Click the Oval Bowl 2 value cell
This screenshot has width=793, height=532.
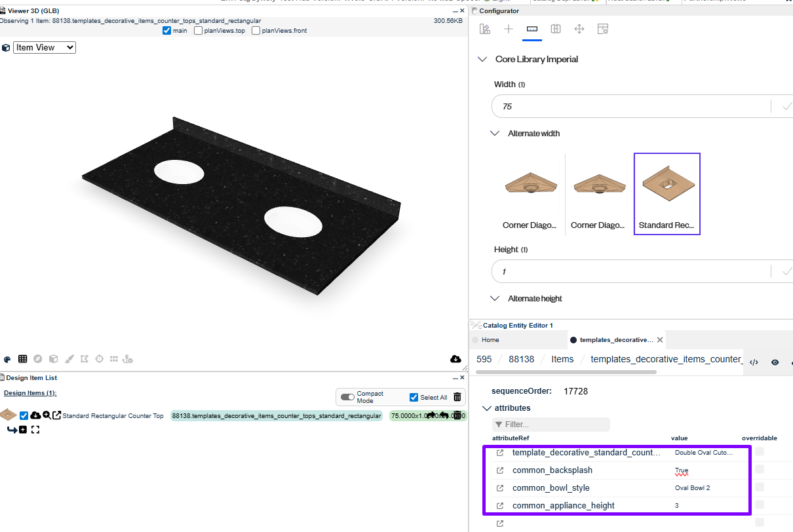693,488
